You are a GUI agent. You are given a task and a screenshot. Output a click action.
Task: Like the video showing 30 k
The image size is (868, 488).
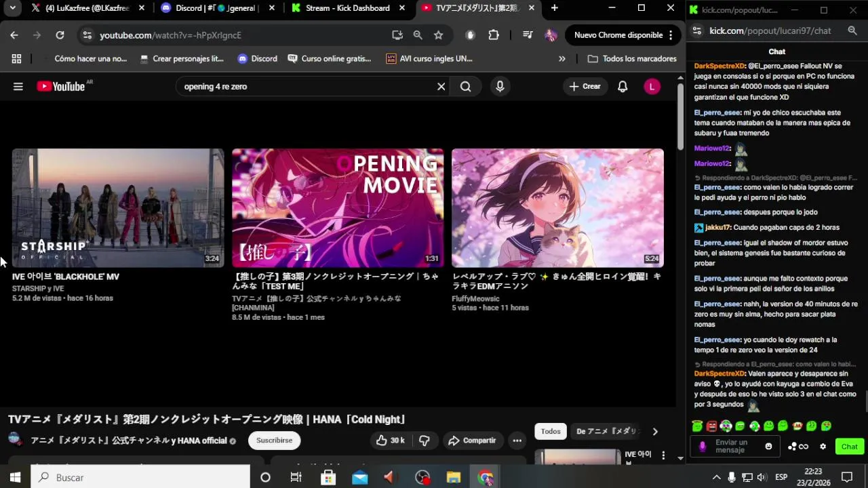pos(391,441)
